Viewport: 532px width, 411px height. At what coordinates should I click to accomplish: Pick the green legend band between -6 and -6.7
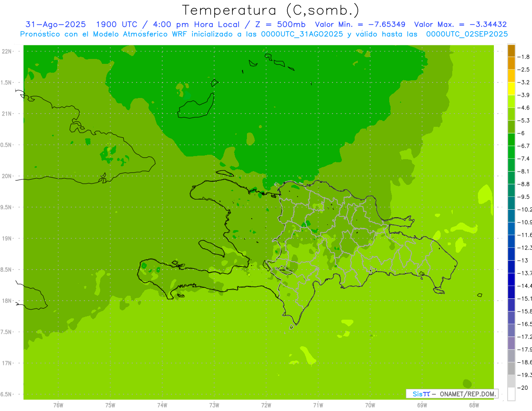tap(511, 140)
